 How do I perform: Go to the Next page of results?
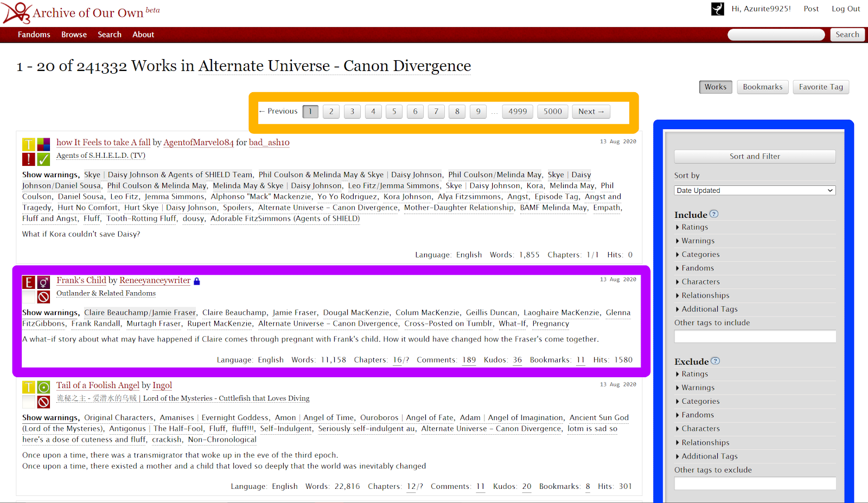[591, 112]
